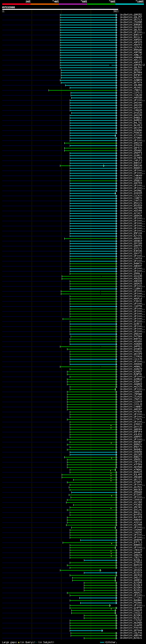Click hit UniRef100_C7TZK2

point(131,598)
